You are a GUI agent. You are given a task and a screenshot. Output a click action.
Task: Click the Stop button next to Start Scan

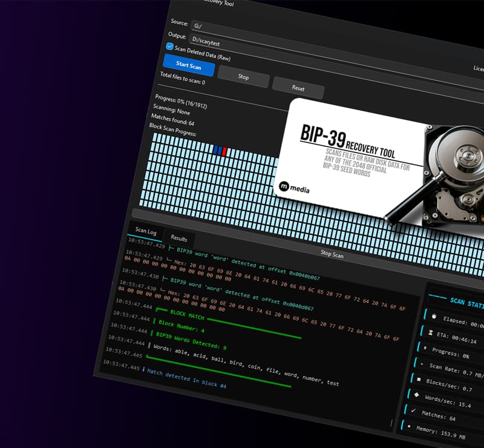tap(243, 77)
